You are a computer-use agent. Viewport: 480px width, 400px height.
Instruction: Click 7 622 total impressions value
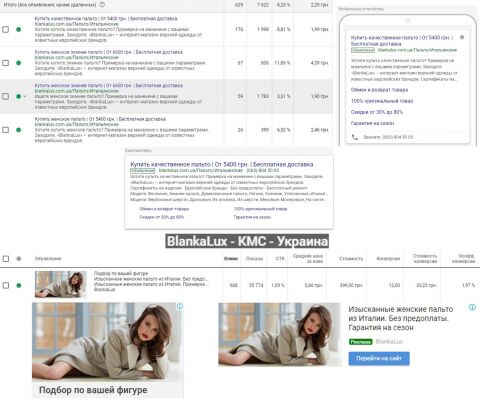tap(263, 5)
